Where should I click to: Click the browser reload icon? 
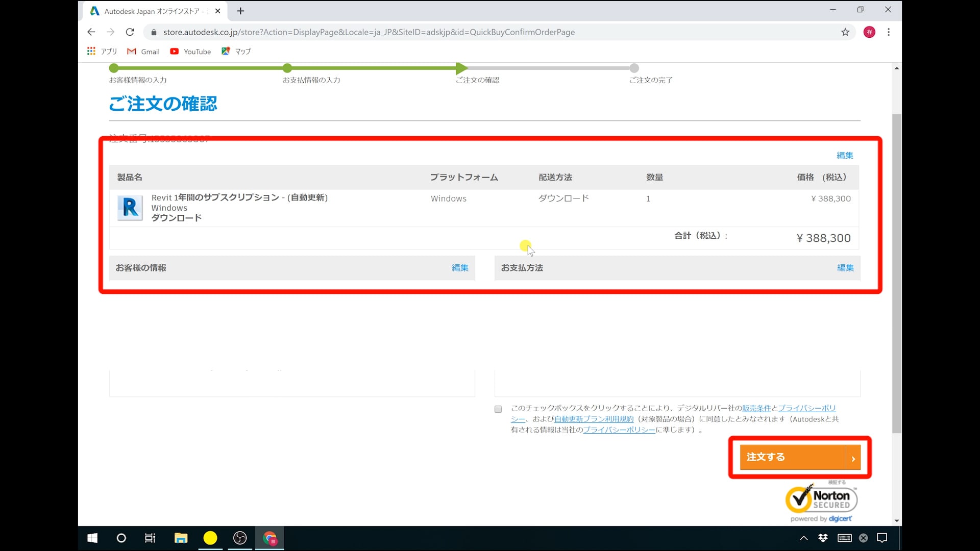(130, 32)
